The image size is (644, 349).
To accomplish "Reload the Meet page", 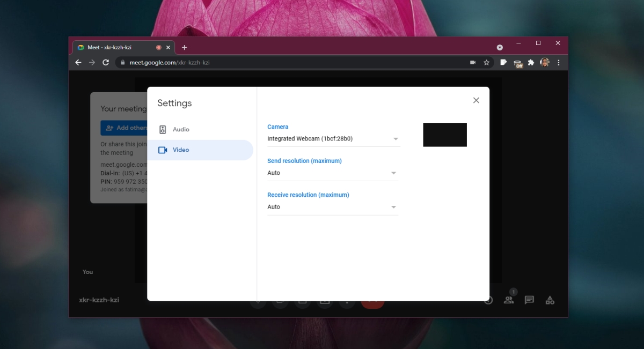I will point(105,62).
